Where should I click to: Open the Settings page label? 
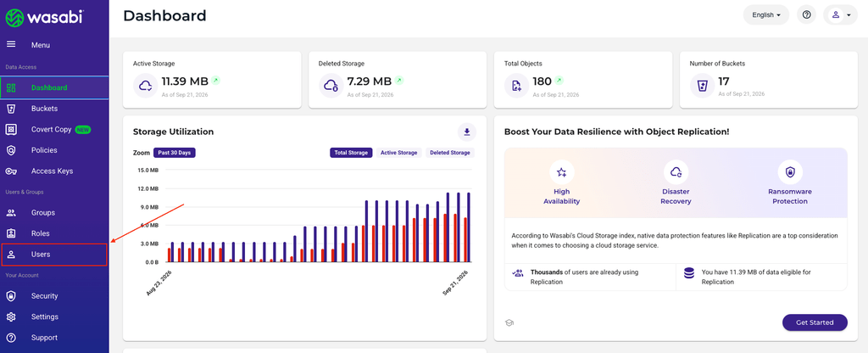45,317
